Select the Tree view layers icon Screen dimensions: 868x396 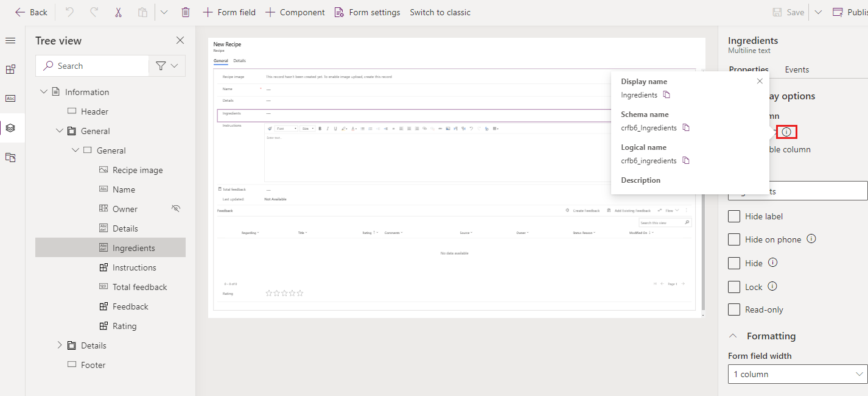click(10, 128)
